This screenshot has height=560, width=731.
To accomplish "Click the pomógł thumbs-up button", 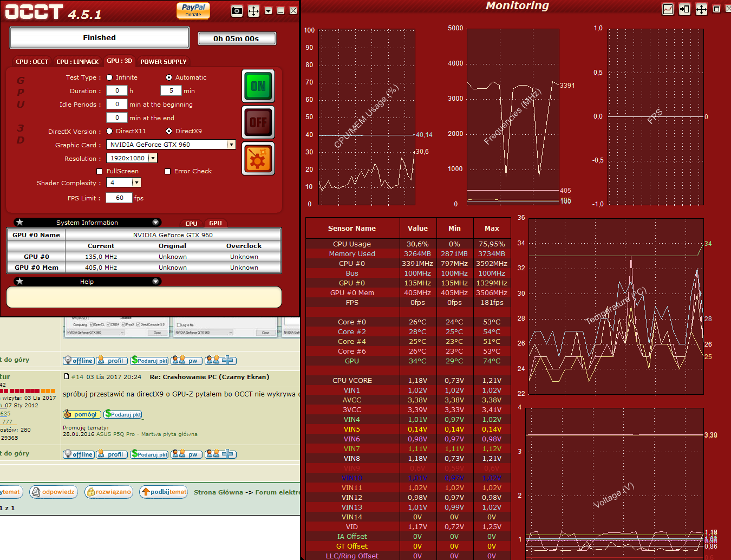I will pyautogui.click(x=82, y=414).
